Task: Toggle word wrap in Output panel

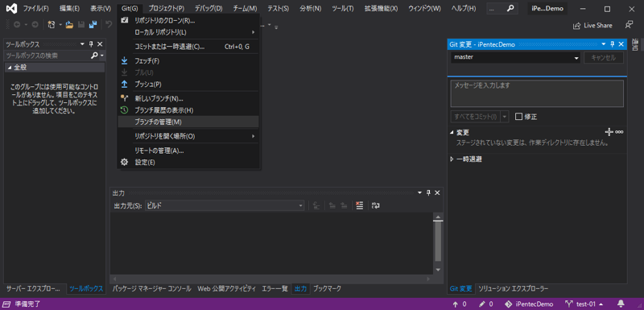Action: pos(375,205)
